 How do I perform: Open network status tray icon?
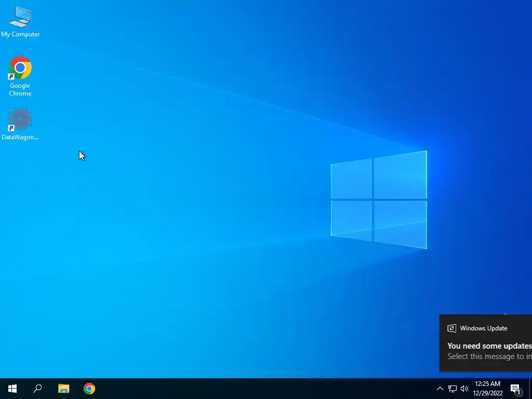coord(453,389)
